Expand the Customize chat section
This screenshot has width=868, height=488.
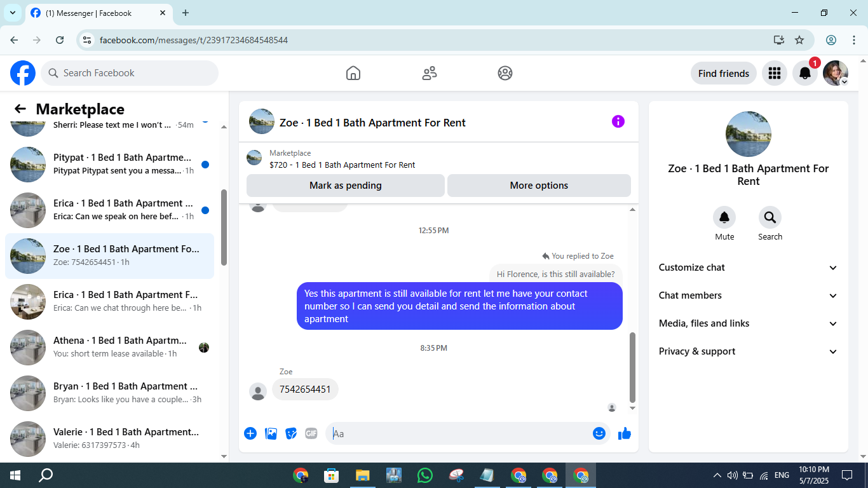[749, 268]
